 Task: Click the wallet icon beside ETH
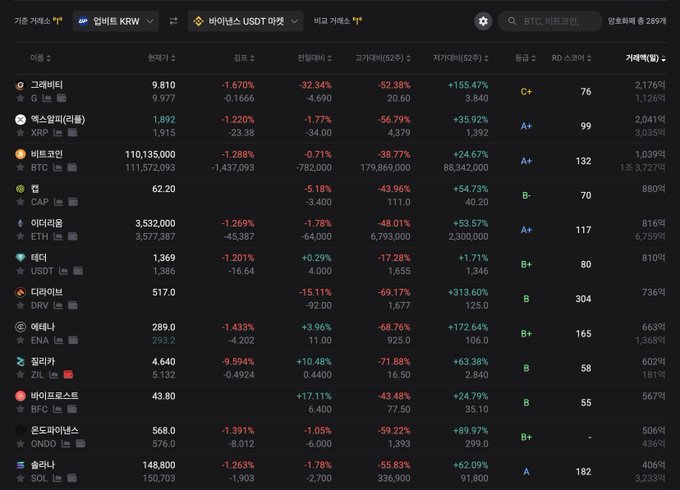click(72, 236)
